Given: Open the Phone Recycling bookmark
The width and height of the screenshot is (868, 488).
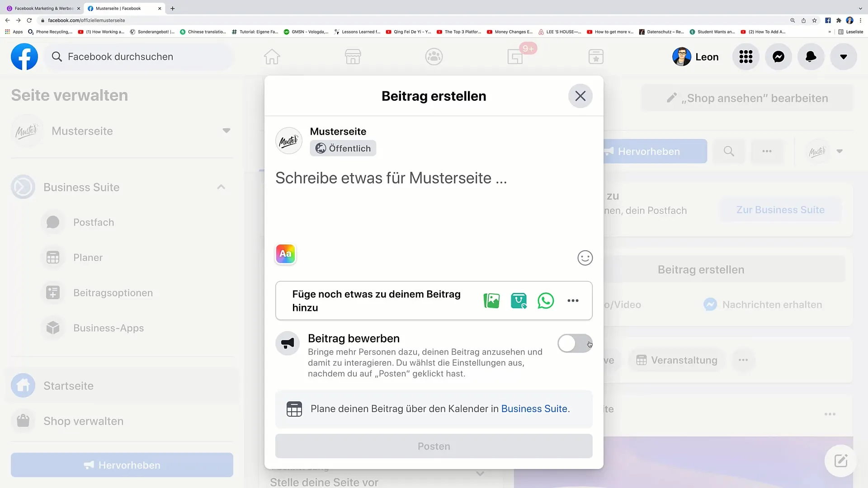Looking at the screenshot, I should tap(50, 32).
